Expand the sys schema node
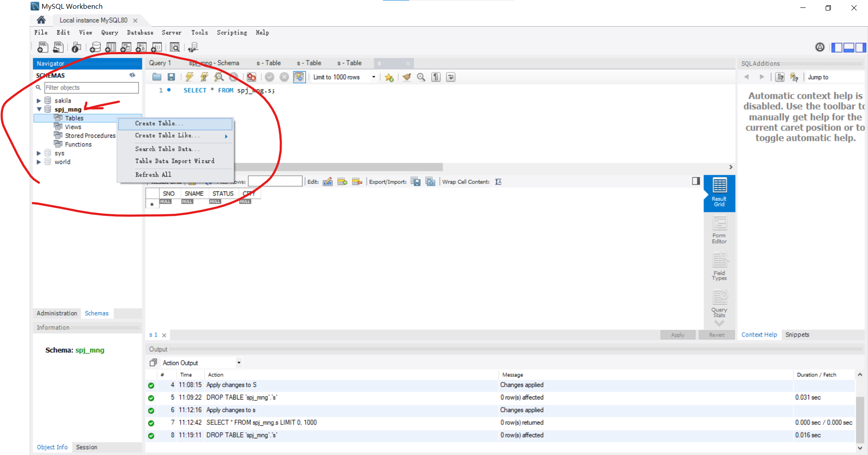Viewport: 868px width, 455px height. pos(39,153)
